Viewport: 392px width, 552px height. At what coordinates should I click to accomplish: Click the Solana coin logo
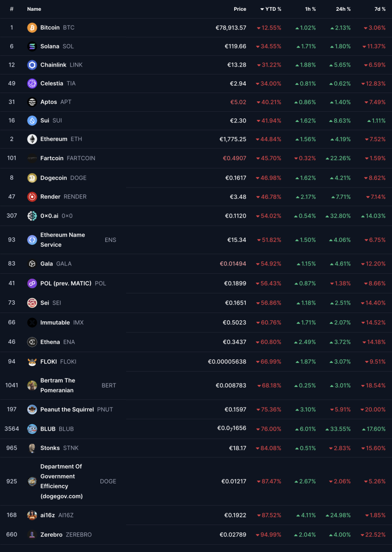coord(32,47)
